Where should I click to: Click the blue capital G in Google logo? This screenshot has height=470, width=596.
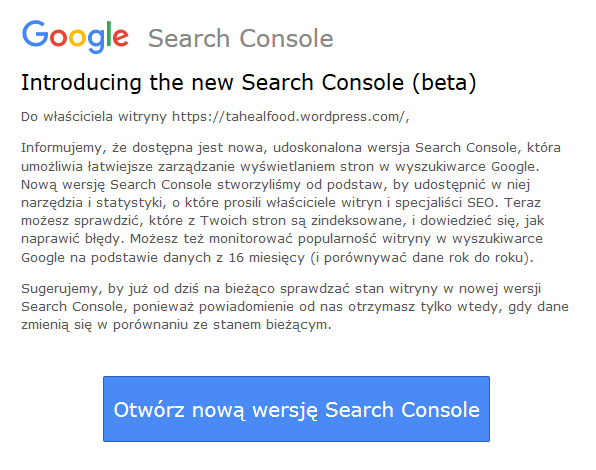35,33
